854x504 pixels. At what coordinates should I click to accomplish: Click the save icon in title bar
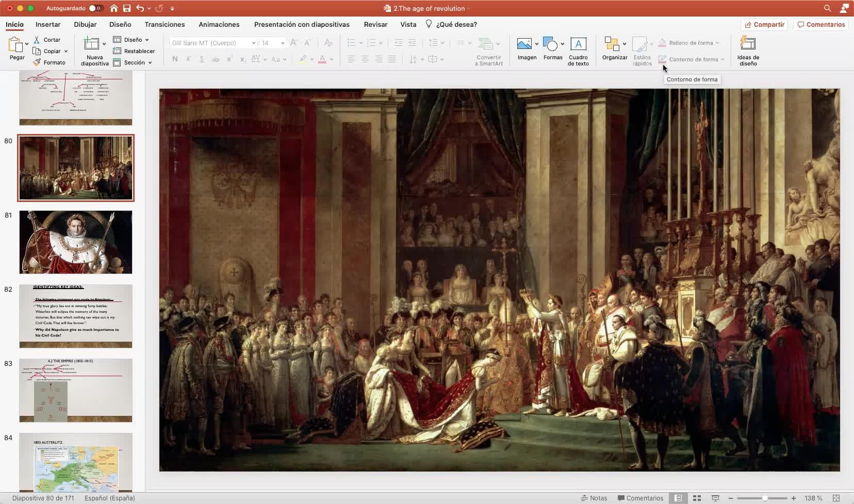tap(127, 8)
